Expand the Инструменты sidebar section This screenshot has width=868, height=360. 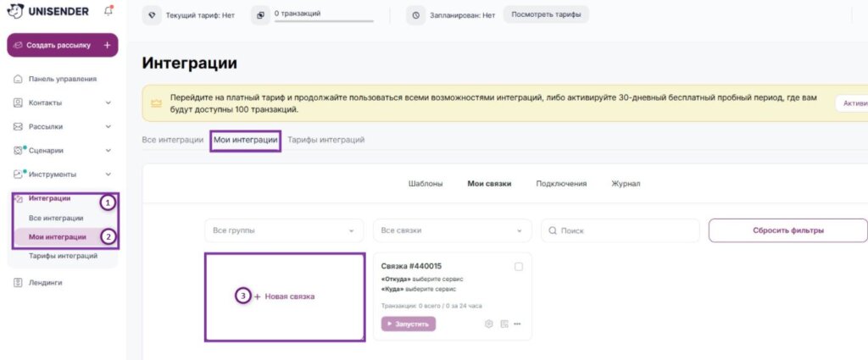(x=108, y=174)
